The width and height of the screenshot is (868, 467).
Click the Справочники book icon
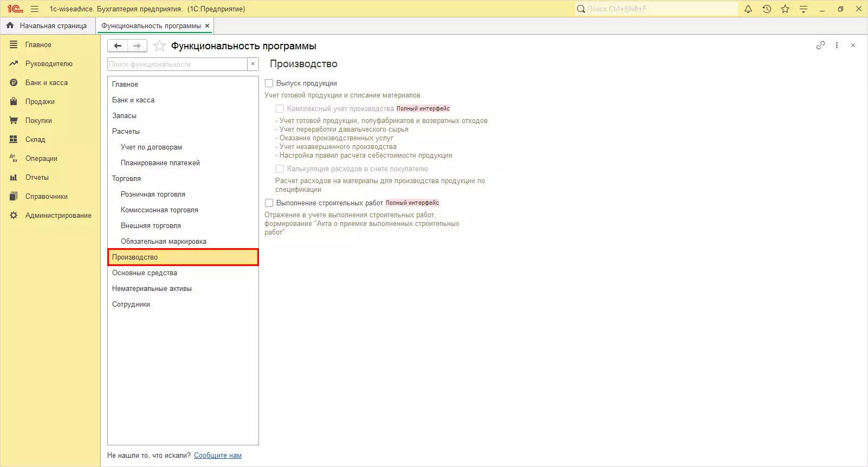14,196
